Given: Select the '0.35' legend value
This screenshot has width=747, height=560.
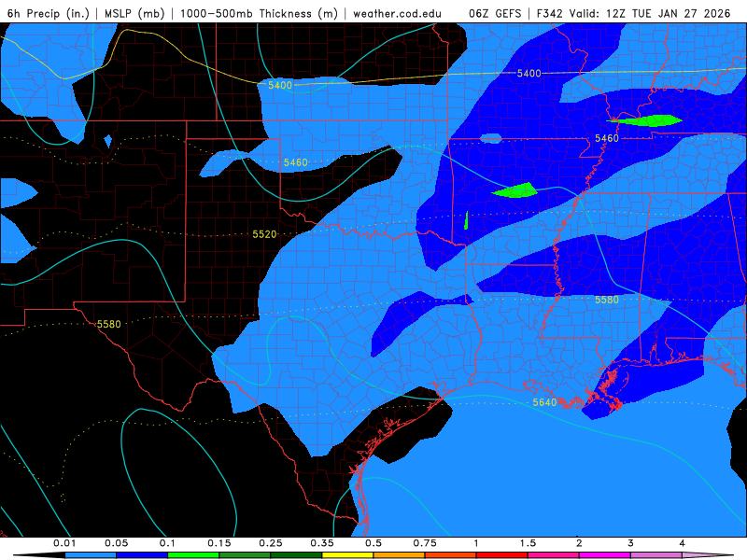Looking at the screenshot, I should pos(322,543).
